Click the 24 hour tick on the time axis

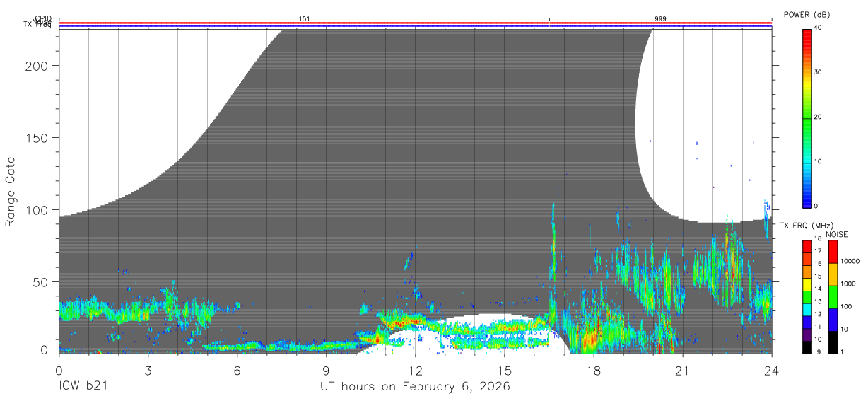pos(772,371)
